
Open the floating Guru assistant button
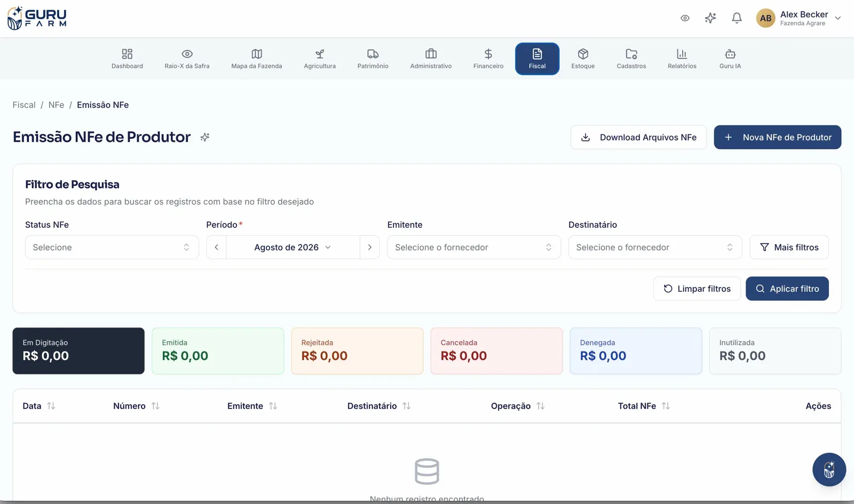(x=829, y=470)
